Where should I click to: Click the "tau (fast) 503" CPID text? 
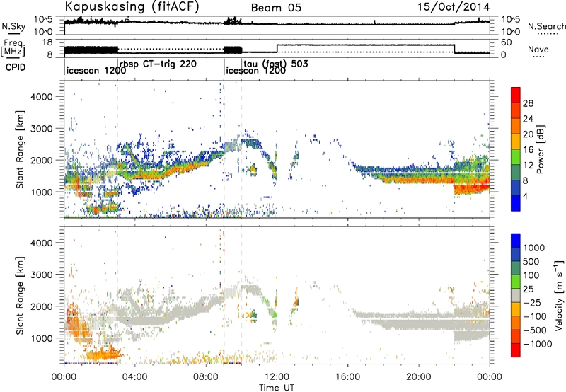click(276, 64)
